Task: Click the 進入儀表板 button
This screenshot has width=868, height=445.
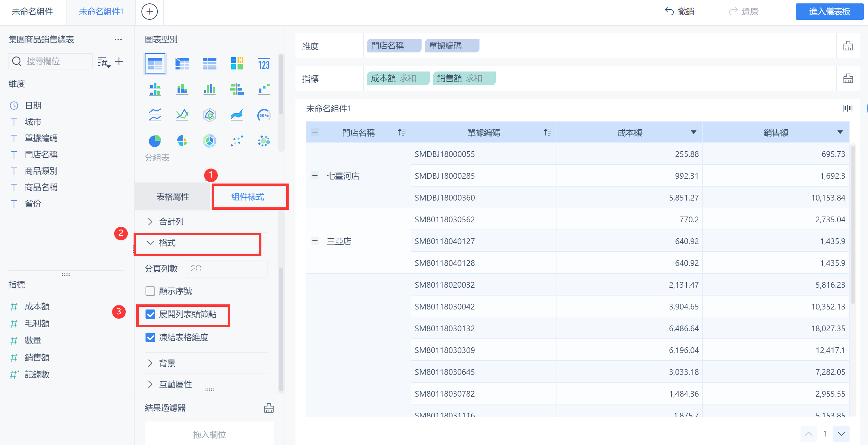Action: tap(829, 12)
